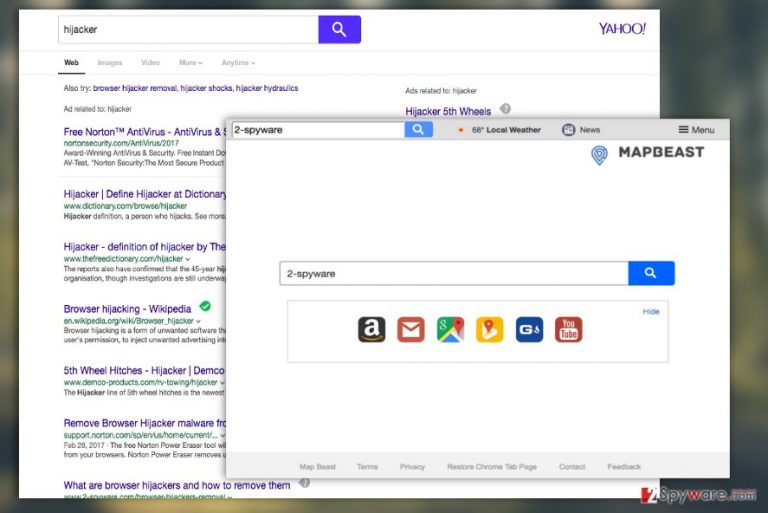Viewport: 768px width, 513px height.
Task: Open '5th Wheel Hitches - Hijacker' result
Action: click(144, 370)
